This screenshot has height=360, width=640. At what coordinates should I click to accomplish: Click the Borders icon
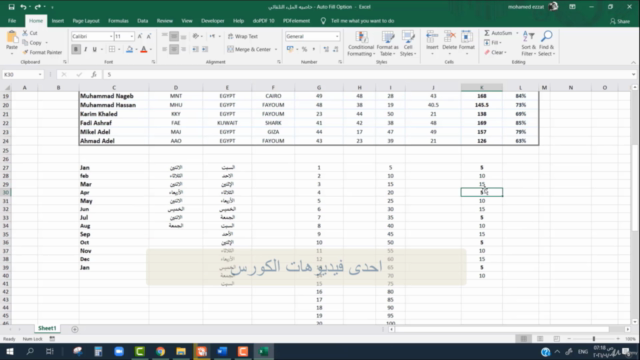click(112, 49)
